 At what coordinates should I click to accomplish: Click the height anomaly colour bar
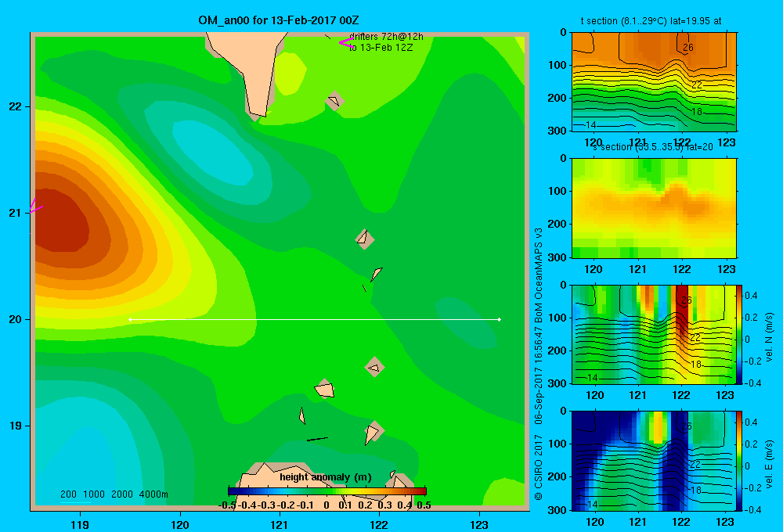coord(327,491)
